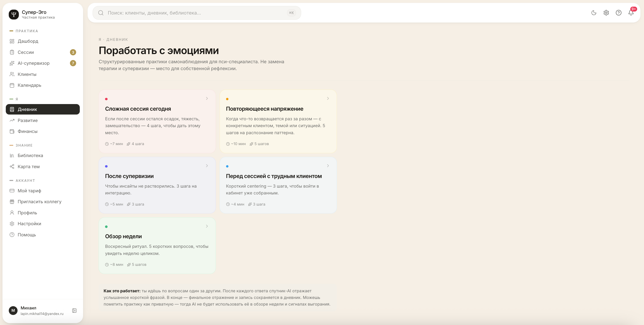Open Библиотека menu item

[43, 156]
